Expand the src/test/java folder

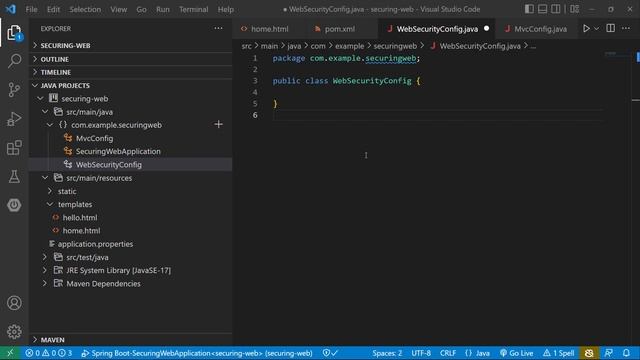tap(45, 257)
